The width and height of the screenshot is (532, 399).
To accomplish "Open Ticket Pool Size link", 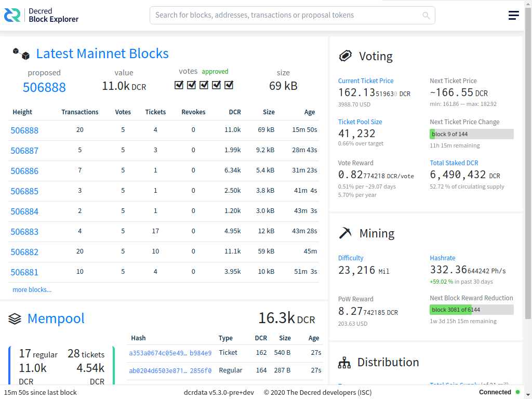I will tap(360, 122).
